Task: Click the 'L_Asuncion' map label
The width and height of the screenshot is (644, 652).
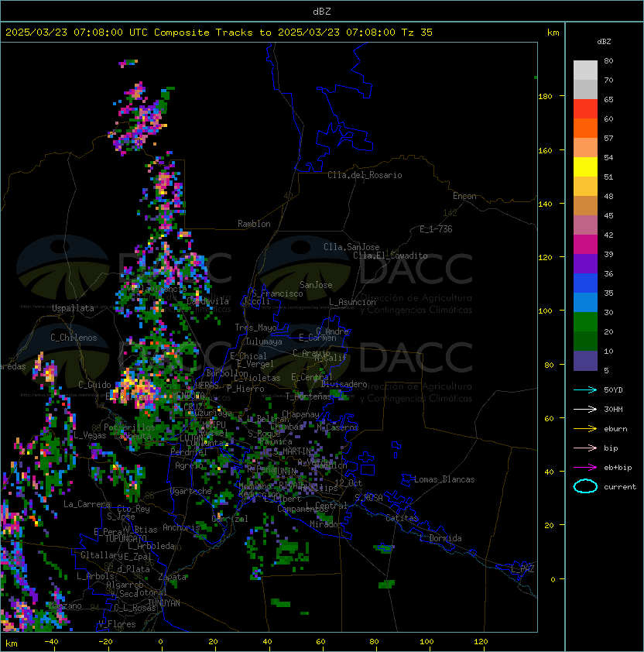Action: coord(352,302)
